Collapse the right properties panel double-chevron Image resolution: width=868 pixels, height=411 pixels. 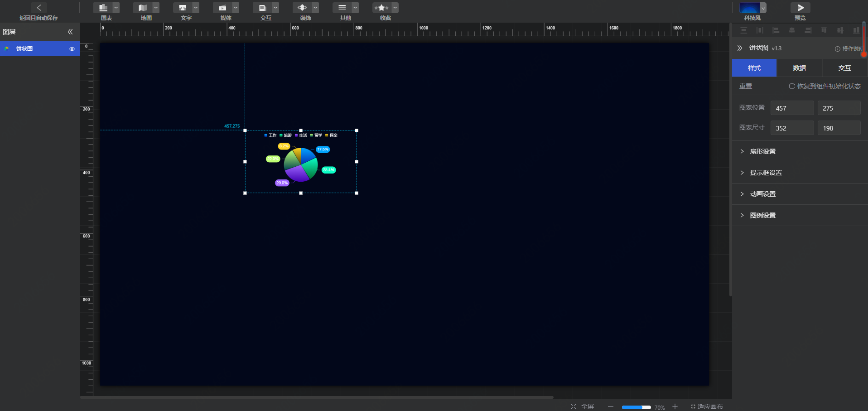pyautogui.click(x=740, y=48)
